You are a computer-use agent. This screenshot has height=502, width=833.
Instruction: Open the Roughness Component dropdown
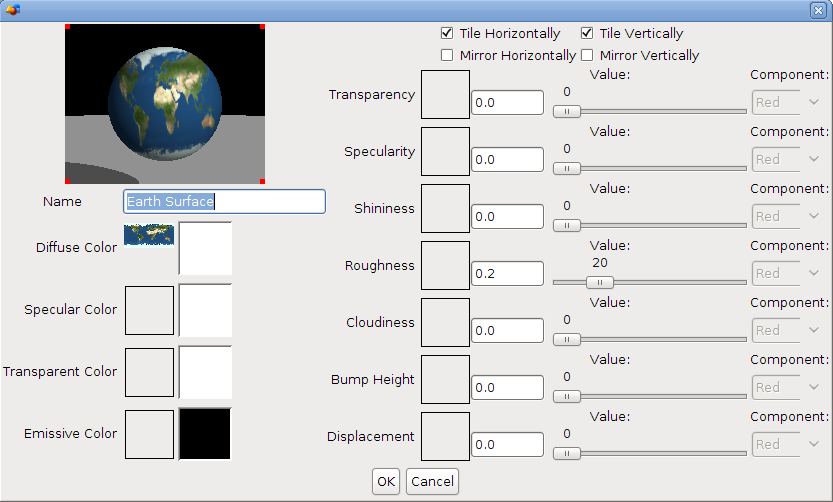click(x=789, y=274)
